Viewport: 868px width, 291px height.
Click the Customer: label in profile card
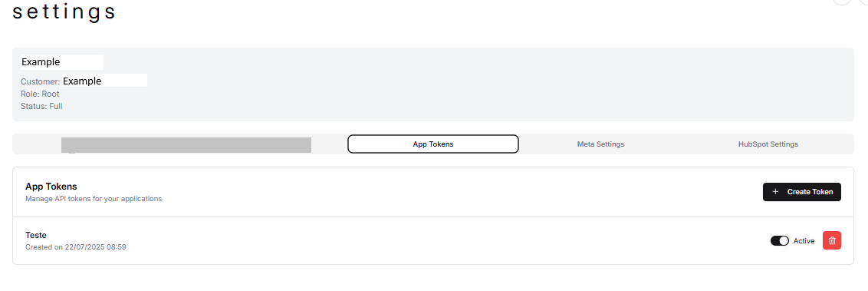coord(41,81)
